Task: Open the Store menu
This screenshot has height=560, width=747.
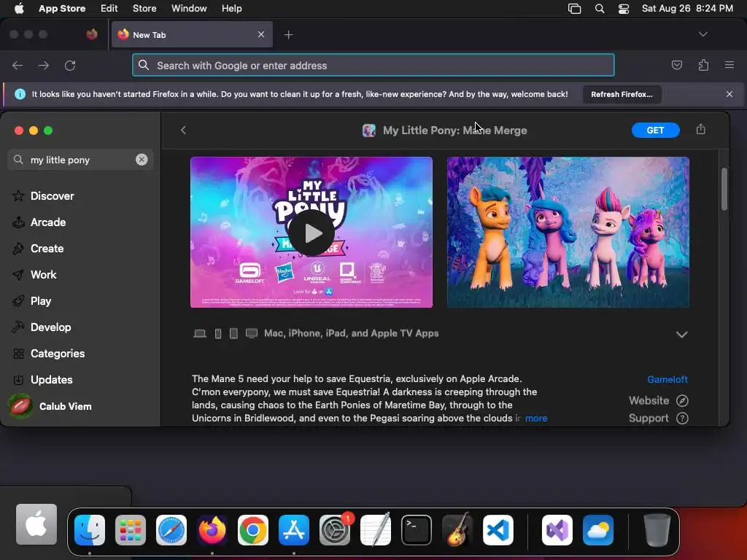Action: [x=144, y=9]
